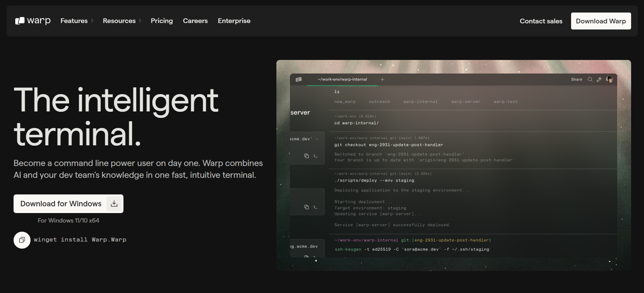Click 'warp-test' in ls output
644x293 pixels.
coord(506,102)
